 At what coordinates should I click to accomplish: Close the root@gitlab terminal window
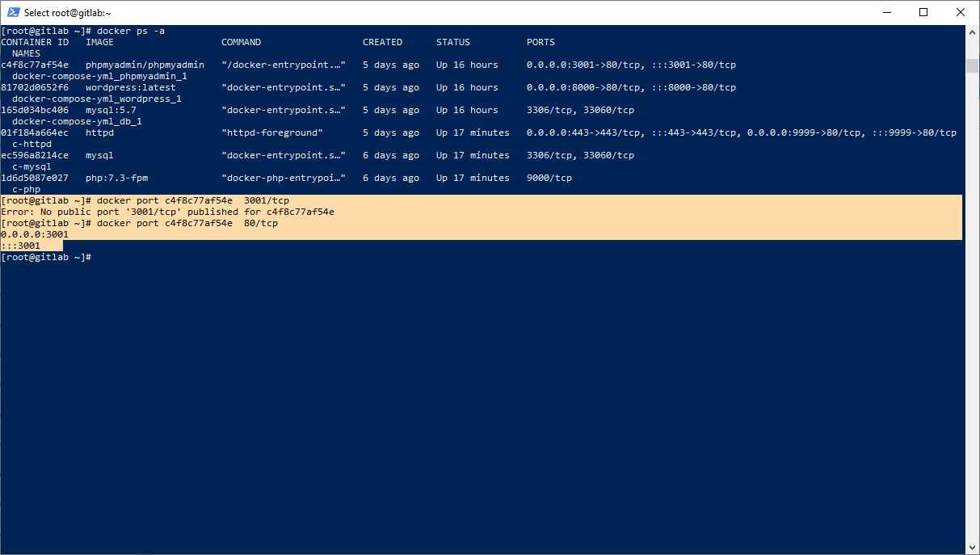tap(961, 12)
